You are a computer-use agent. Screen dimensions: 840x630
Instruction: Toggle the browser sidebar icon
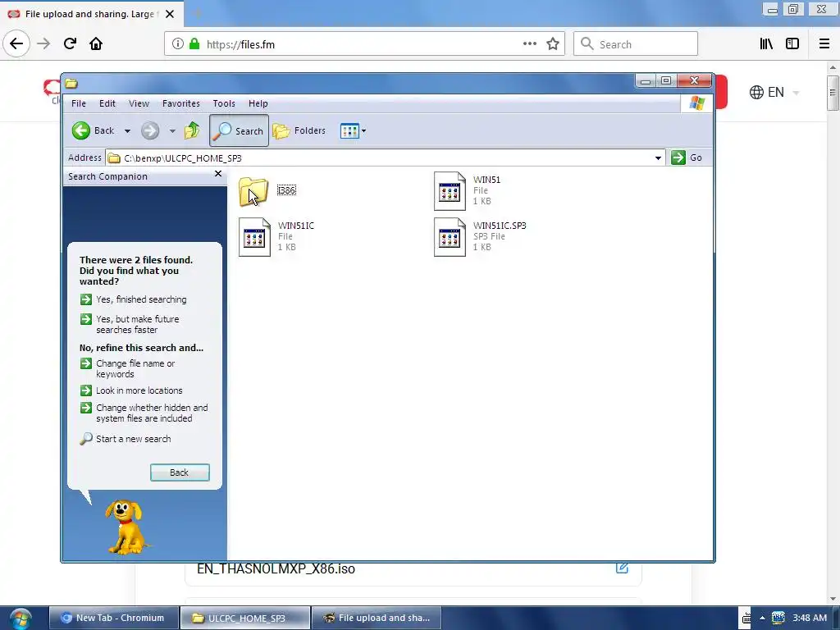point(792,44)
